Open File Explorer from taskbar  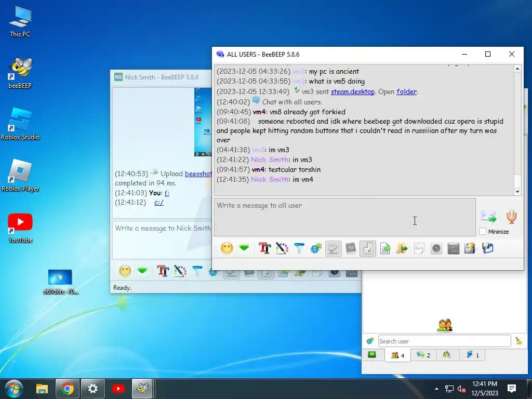(42, 389)
